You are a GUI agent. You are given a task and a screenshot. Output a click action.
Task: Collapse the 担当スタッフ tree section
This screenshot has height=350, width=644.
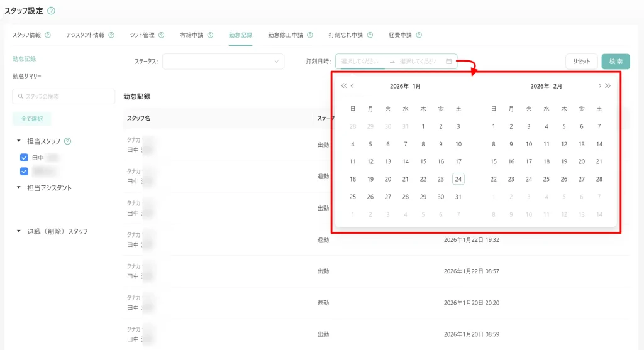19,141
